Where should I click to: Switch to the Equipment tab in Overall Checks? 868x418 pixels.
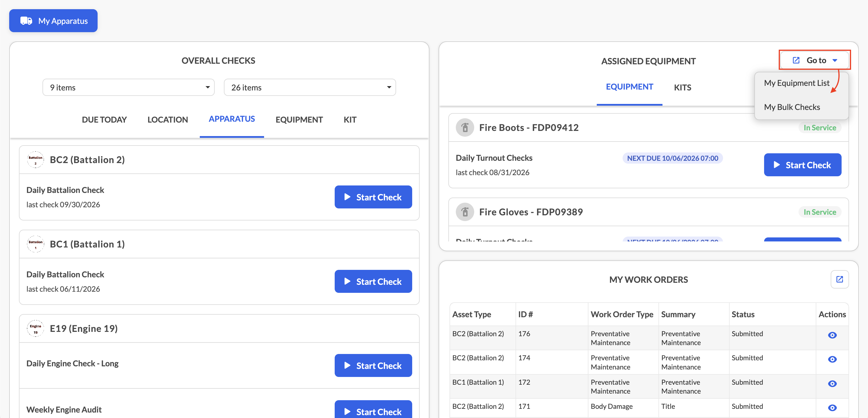(299, 120)
